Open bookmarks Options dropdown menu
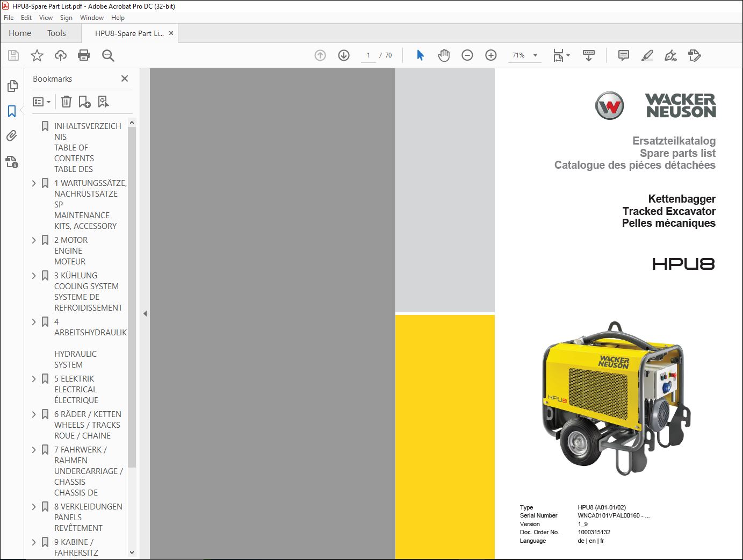Image resolution: width=743 pixels, height=560 pixels. [x=41, y=102]
